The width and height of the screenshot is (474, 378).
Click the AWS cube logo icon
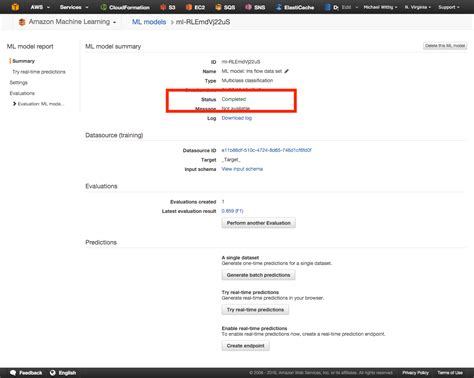(15, 7)
